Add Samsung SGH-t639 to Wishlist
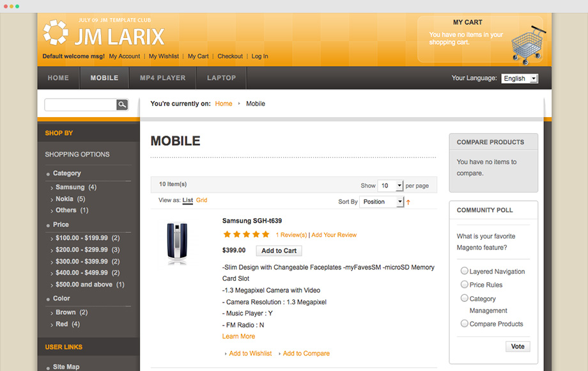This screenshot has width=588, height=371. click(x=251, y=353)
